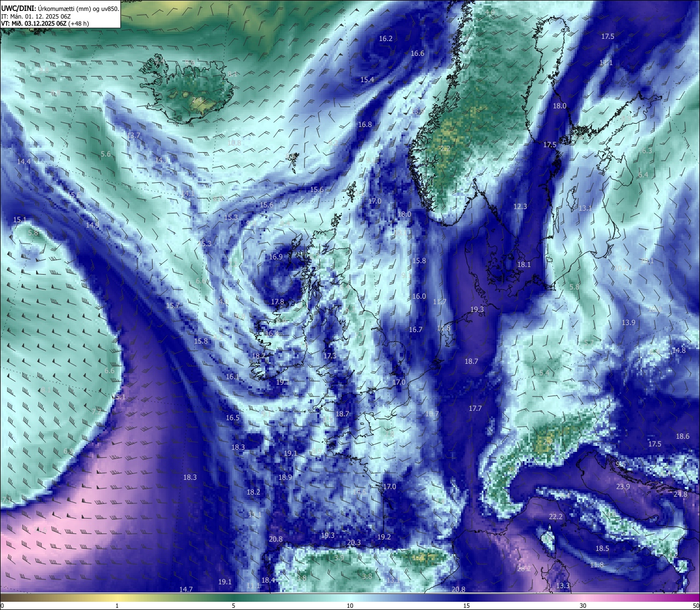The width and height of the screenshot is (700, 610).
Task: Click the map value 6.4
Action: (x=643, y=175)
